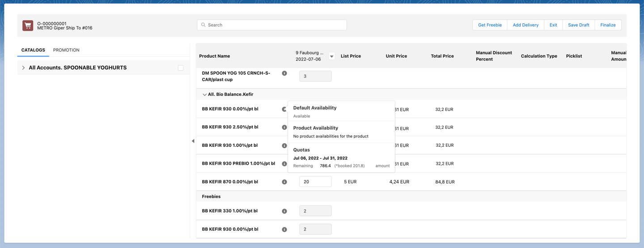Select the CATALOGS tab

(33, 50)
